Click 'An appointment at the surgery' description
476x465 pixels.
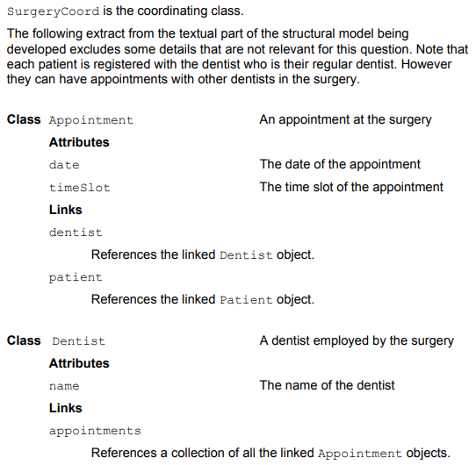(x=345, y=120)
